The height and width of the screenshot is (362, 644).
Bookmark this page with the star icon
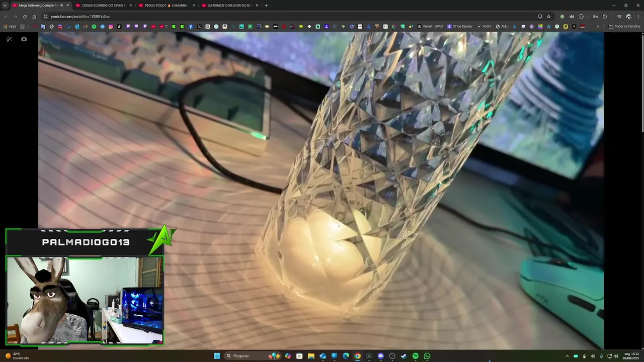(x=549, y=17)
